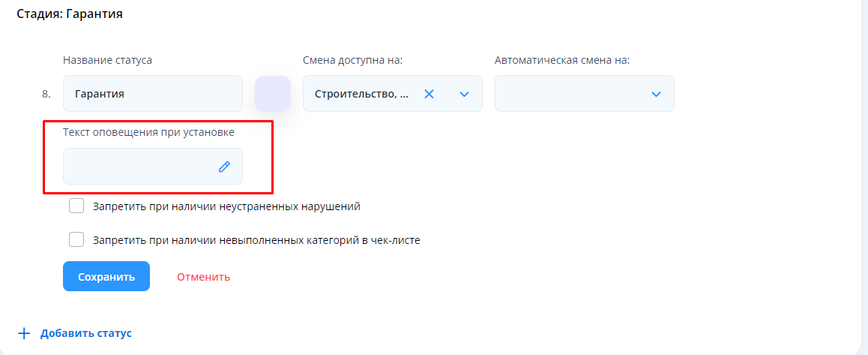This screenshot has height=355, width=868.
Task: Focus the Название статуса field with Гарантия
Action: coord(152,94)
